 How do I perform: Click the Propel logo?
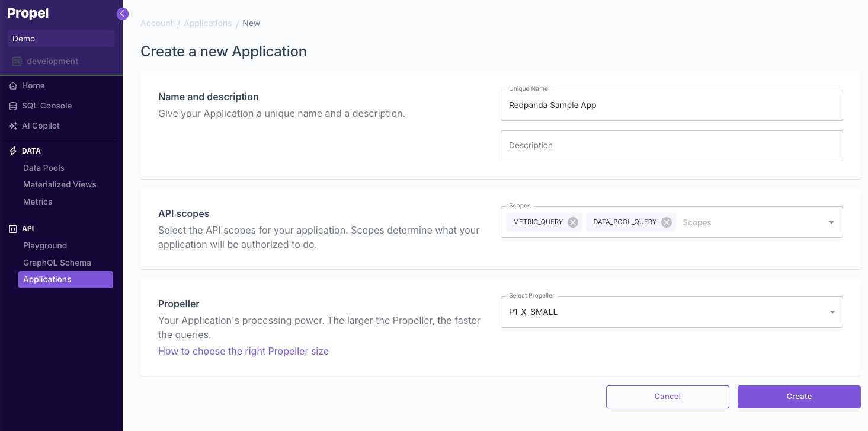(28, 14)
